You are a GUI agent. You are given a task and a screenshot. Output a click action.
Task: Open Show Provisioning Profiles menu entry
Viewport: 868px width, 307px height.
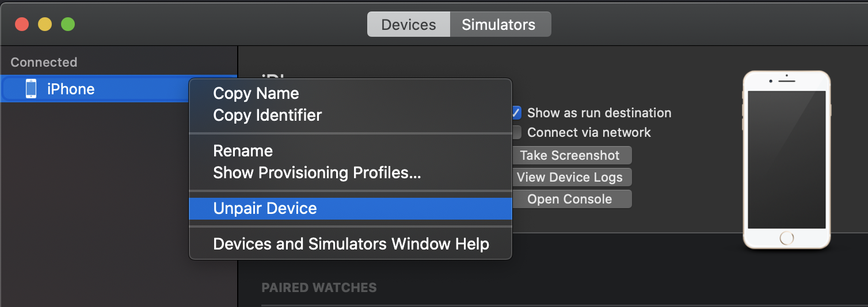tap(317, 173)
